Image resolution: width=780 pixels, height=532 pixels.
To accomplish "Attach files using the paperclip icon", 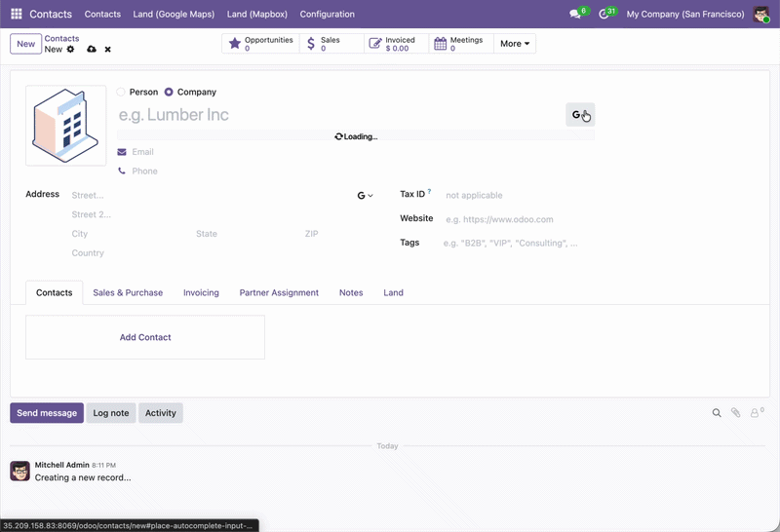I will (735, 413).
